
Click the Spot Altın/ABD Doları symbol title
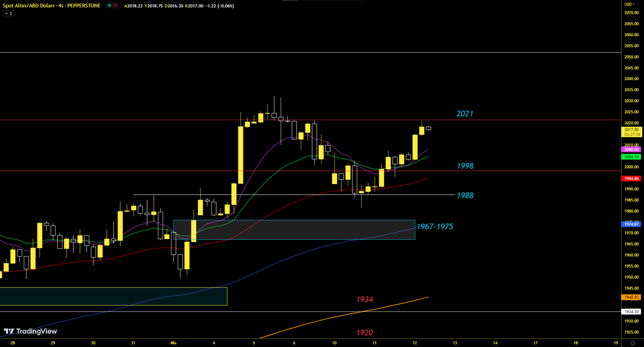click(x=52, y=5)
